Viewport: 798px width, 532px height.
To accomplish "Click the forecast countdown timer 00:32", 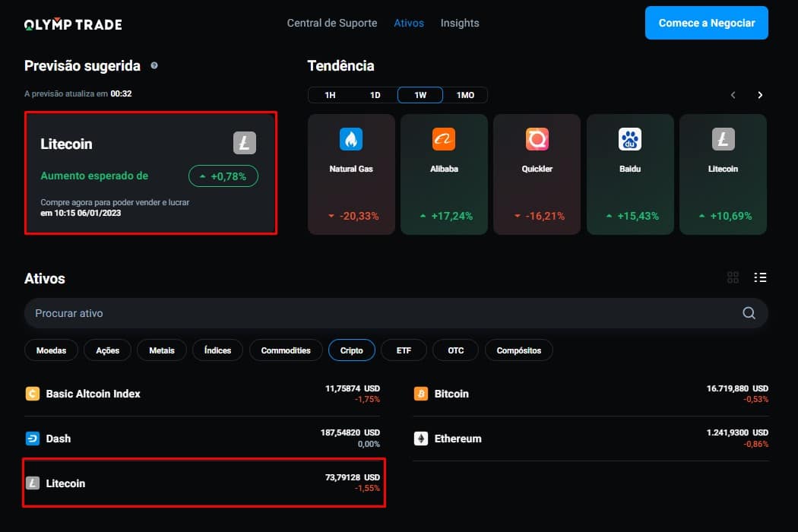I will [121, 93].
